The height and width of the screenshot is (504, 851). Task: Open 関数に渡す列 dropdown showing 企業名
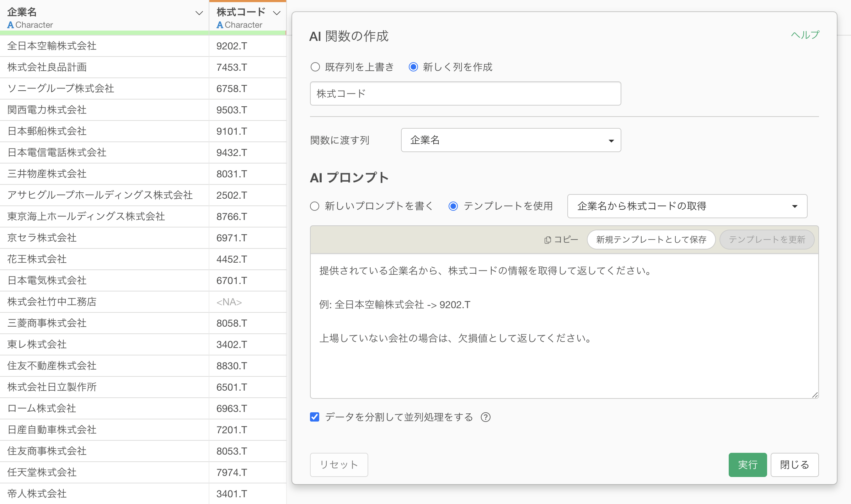click(510, 140)
